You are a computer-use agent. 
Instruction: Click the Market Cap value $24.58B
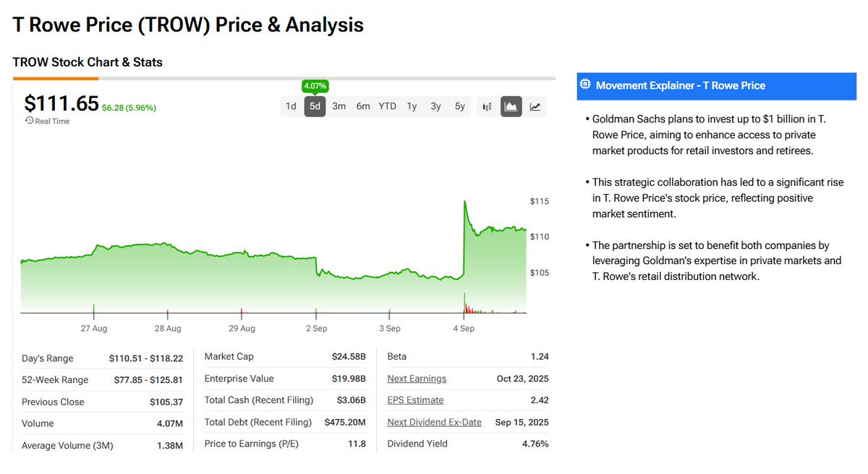pos(349,357)
